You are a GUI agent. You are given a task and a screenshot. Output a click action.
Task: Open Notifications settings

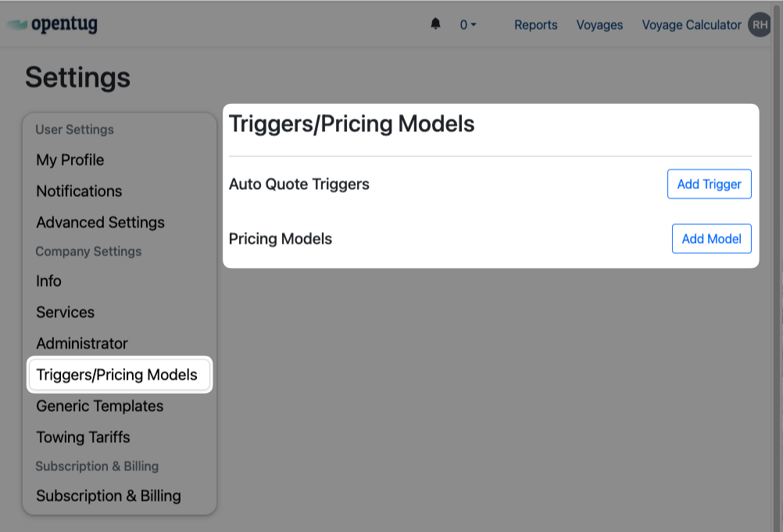79,191
